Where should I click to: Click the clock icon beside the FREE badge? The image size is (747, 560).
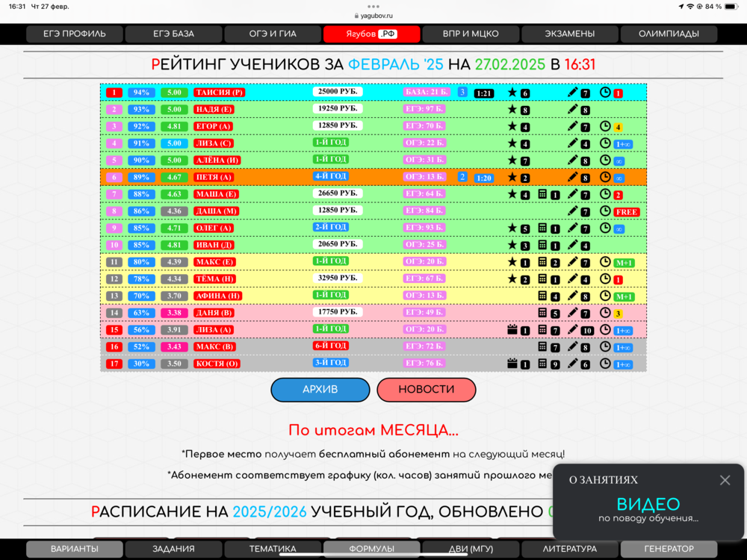point(605,211)
